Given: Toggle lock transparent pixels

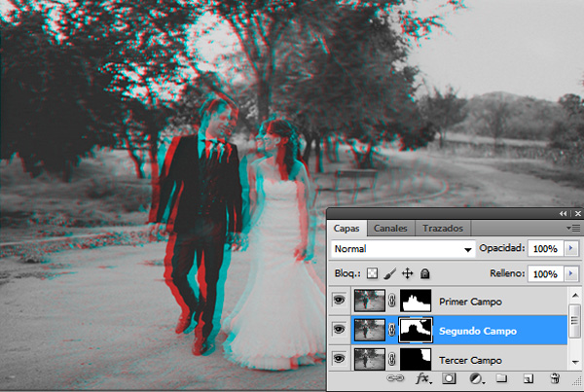Looking at the screenshot, I should point(372,273).
